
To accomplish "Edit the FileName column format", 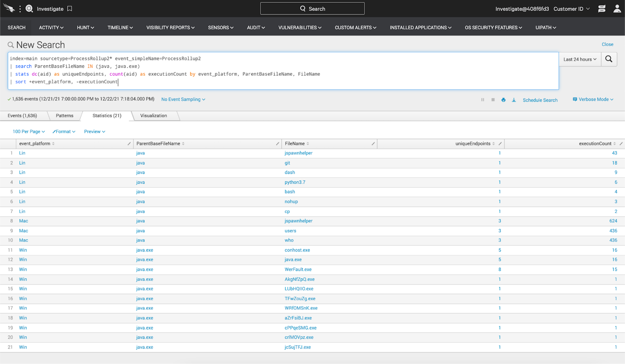I will [373, 144].
